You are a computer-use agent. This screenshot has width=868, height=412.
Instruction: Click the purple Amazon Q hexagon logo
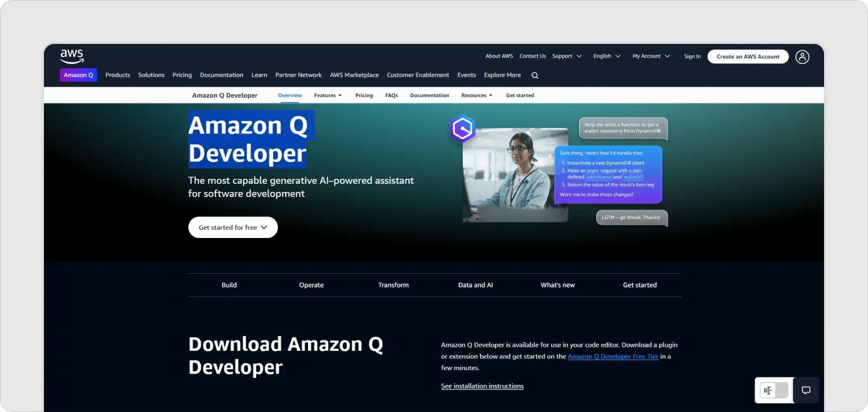(463, 128)
